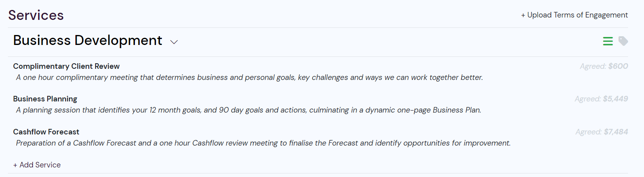Open the Complimentary Client Review service
The image size is (644, 177).
(x=66, y=66)
